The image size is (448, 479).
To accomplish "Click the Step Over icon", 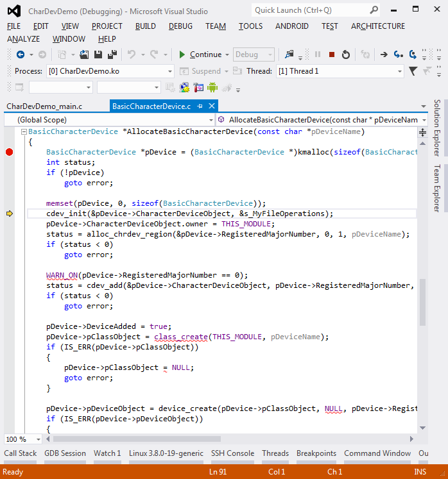I will tap(413, 55).
